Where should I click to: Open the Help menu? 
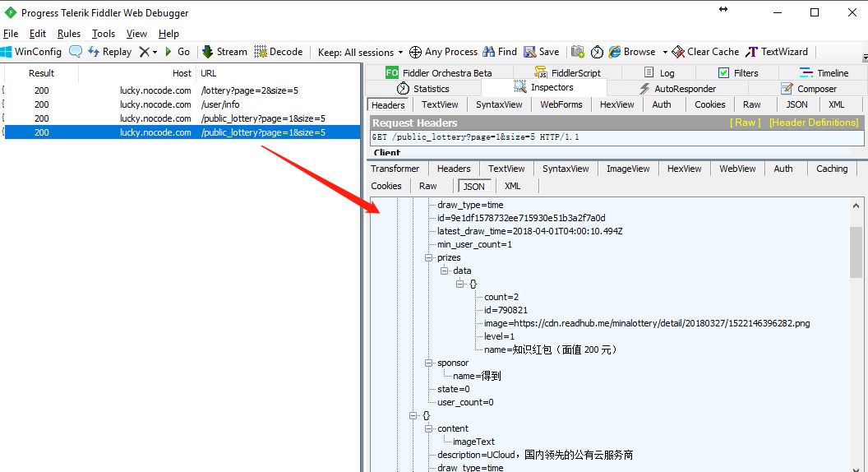pyautogui.click(x=169, y=33)
